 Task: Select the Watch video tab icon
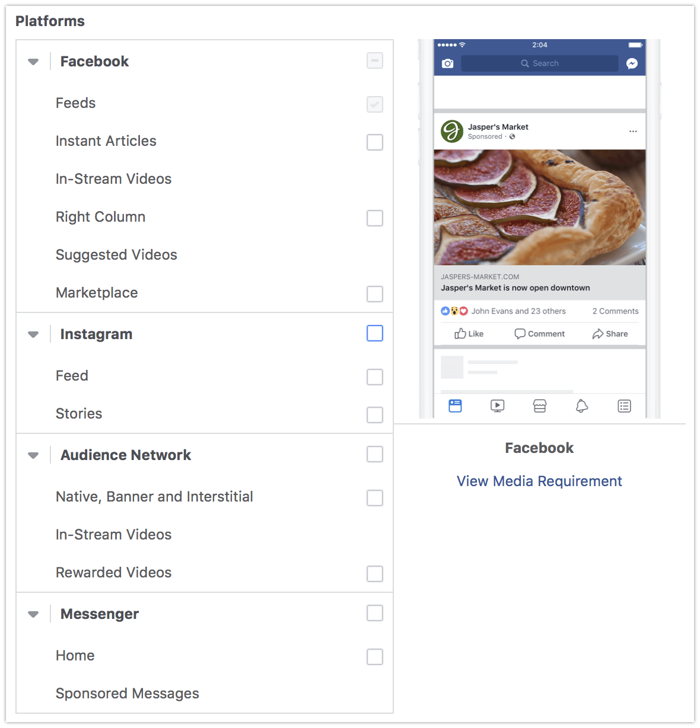point(497,406)
